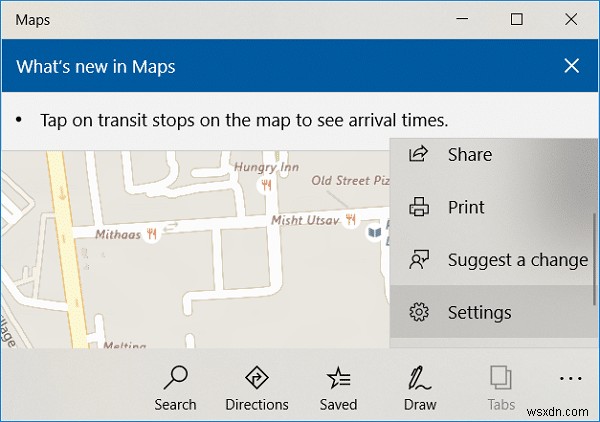Choose Share from the menu
The height and width of the screenshot is (422, 600).
469,155
